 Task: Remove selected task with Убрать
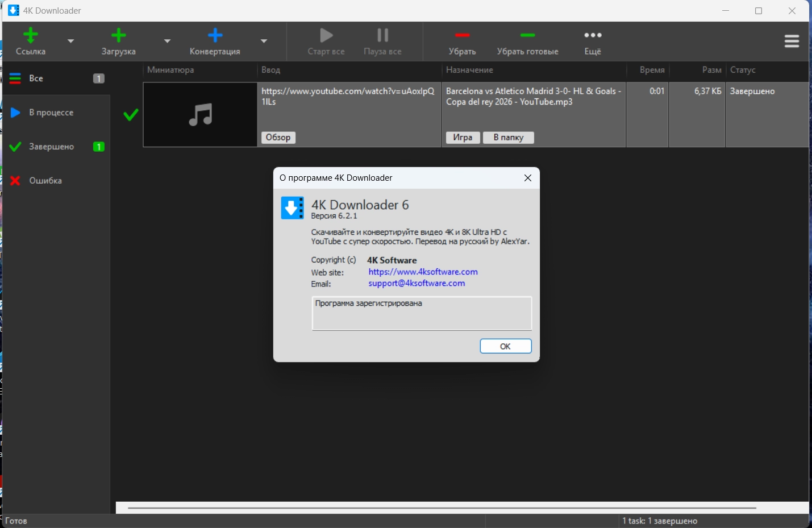pyautogui.click(x=463, y=41)
